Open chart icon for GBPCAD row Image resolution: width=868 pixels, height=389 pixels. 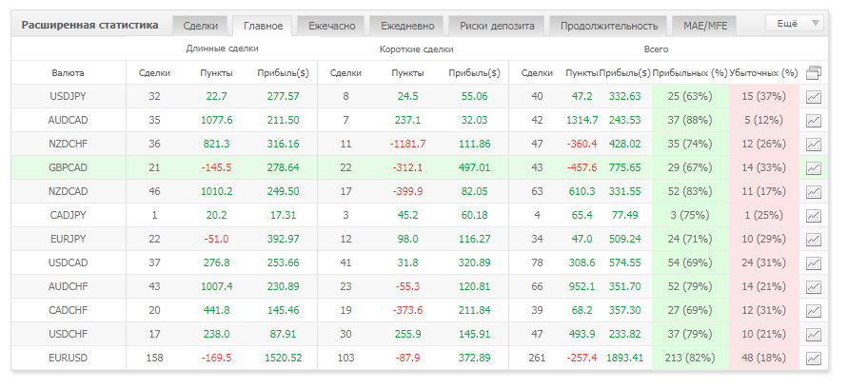(813, 168)
